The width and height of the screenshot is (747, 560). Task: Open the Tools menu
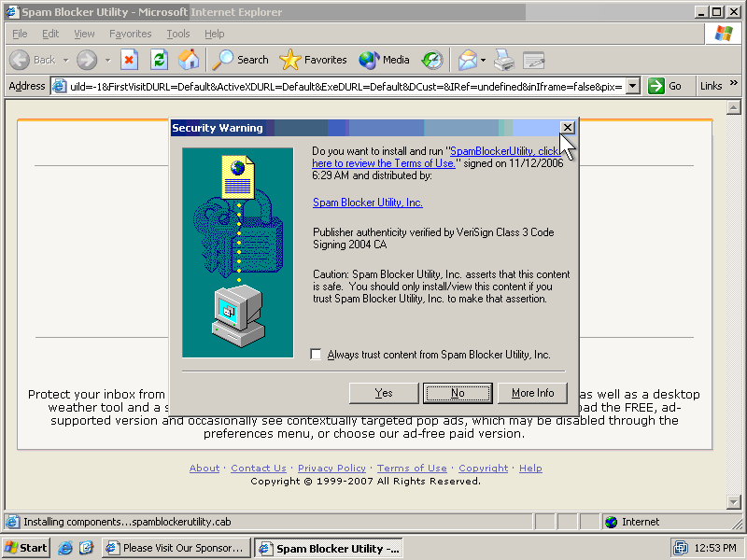pyautogui.click(x=178, y=34)
